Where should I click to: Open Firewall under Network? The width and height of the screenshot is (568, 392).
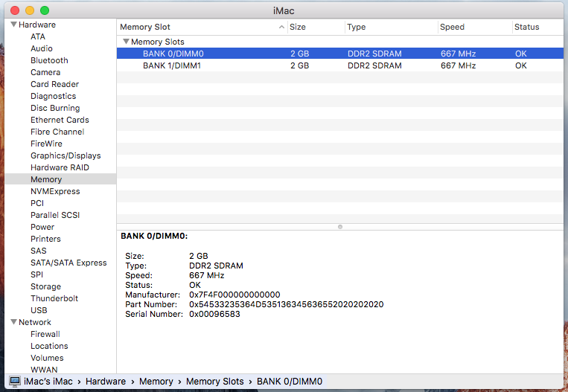[45, 334]
